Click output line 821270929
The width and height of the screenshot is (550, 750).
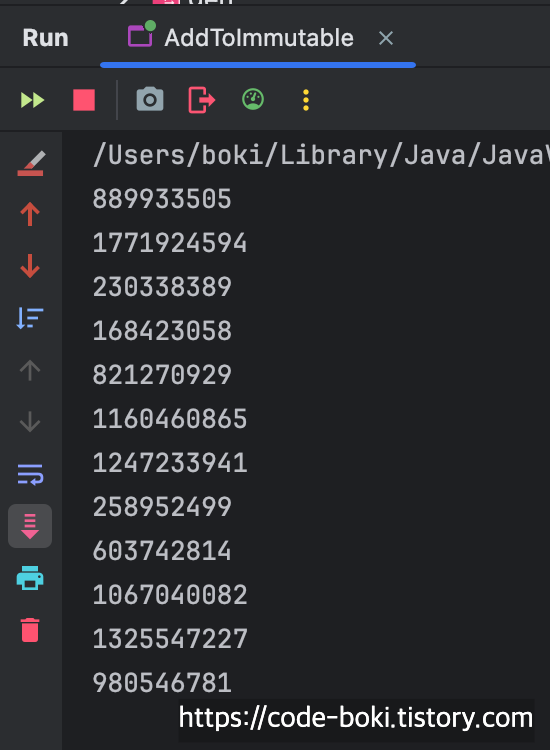click(162, 375)
